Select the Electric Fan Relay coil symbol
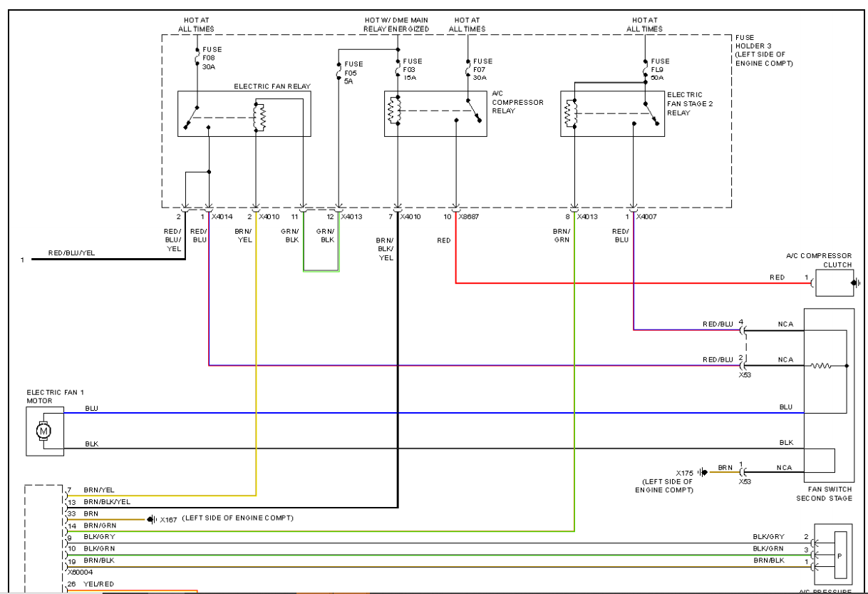 click(x=259, y=118)
